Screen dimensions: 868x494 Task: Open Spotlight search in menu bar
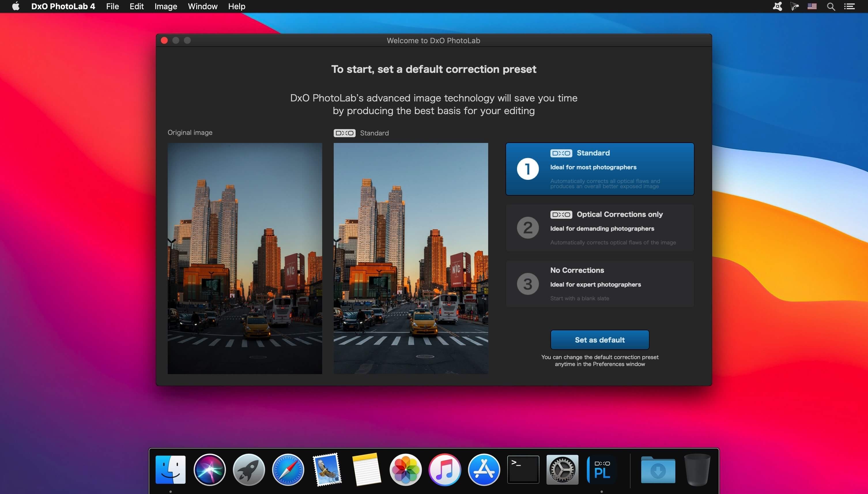tap(831, 6)
